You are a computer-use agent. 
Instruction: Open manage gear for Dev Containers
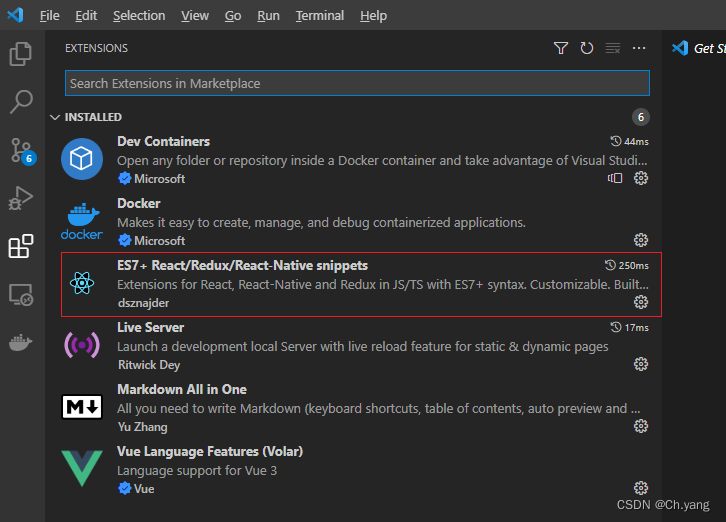click(x=641, y=178)
